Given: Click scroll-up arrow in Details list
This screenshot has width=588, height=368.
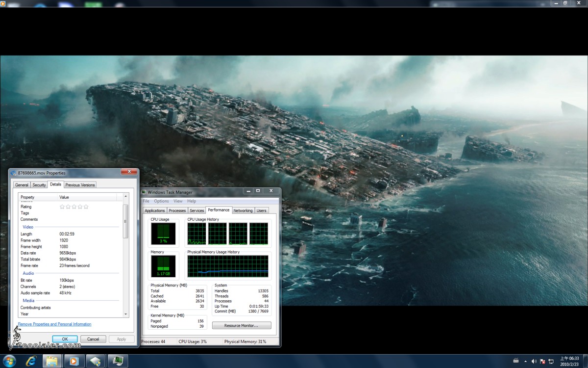Looking at the screenshot, I should pyautogui.click(x=126, y=196).
